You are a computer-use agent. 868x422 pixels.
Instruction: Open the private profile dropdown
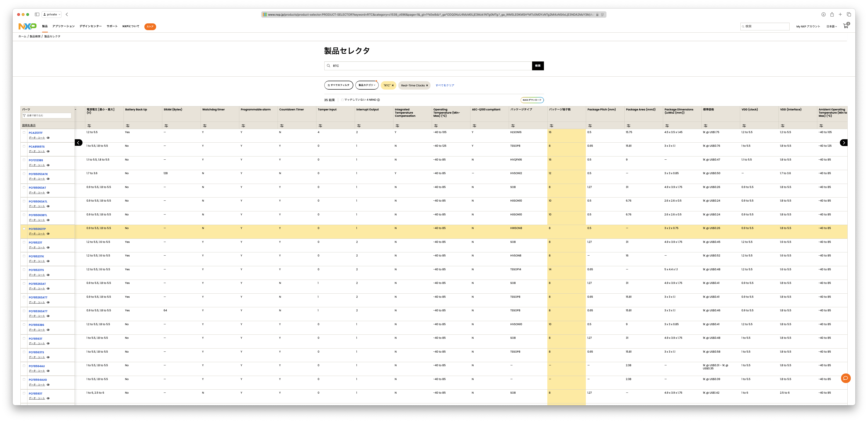click(52, 15)
